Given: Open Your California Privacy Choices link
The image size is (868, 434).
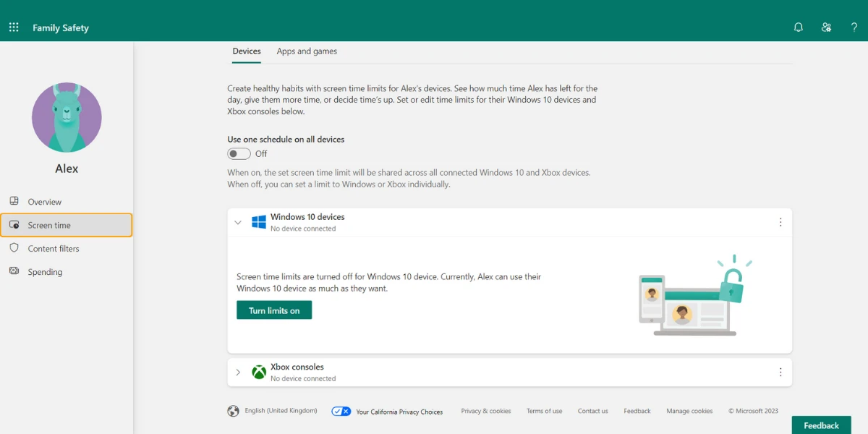Looking at the screenshot, I should (399, 412).
